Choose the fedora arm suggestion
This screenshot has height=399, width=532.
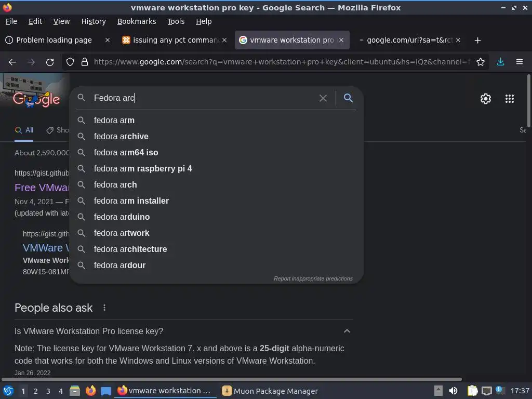pyautogui.click(x=216, y=121)
